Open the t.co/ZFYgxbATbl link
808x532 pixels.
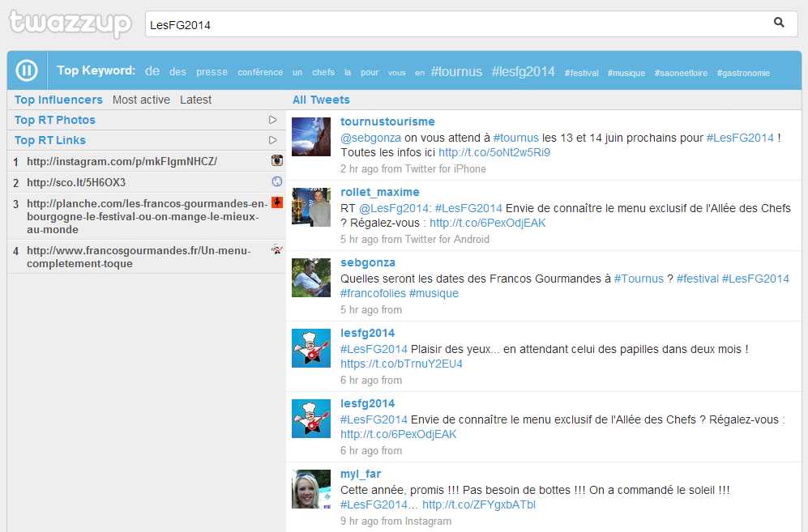coord(479,504)
